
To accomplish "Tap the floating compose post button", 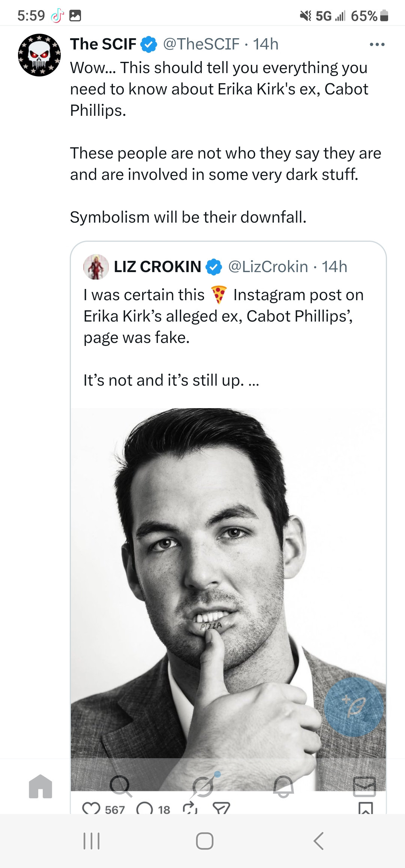I will (x=354, y=707).
